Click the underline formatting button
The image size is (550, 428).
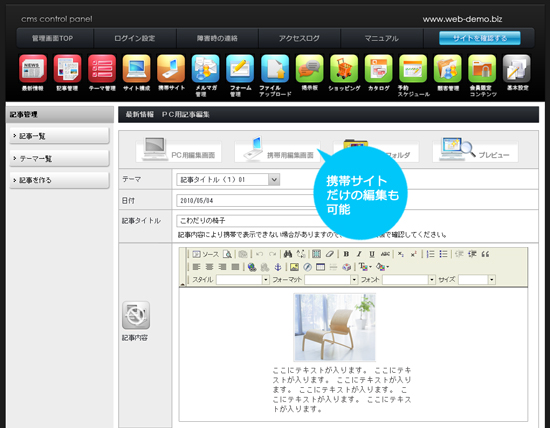[372, 254]
